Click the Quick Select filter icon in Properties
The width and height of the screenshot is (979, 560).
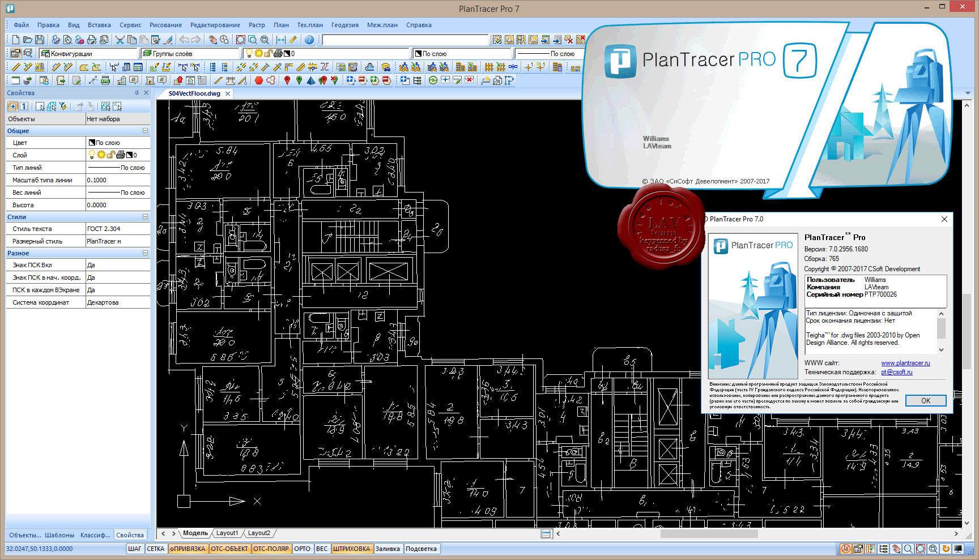[63, 106]
